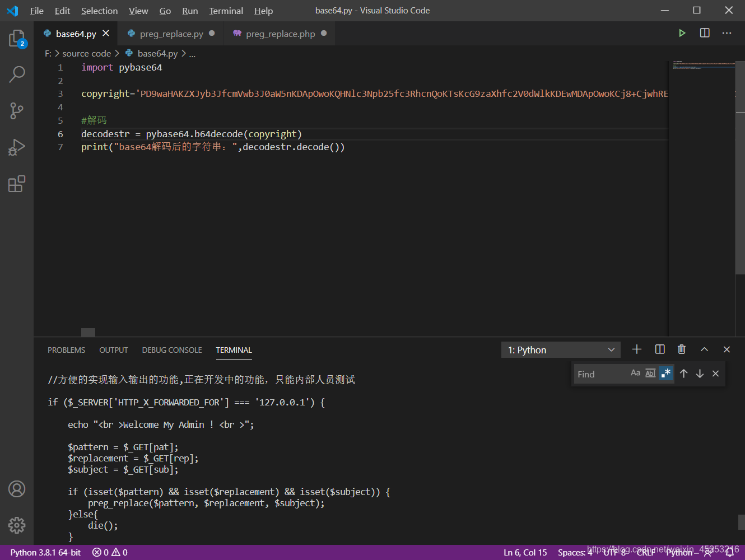This screenshot has height=560, width=745.
Task: Click the editor horizontal scrollbar thumb
Action: [88, 332]
